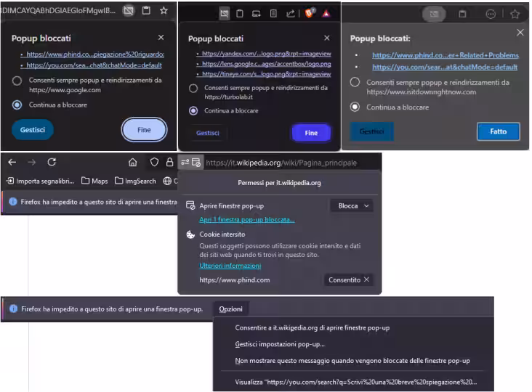Screen dimensions: 532x392
Task: Select allow popups from isitdownrightnow.com radio
Action: [x=355, y=82]
